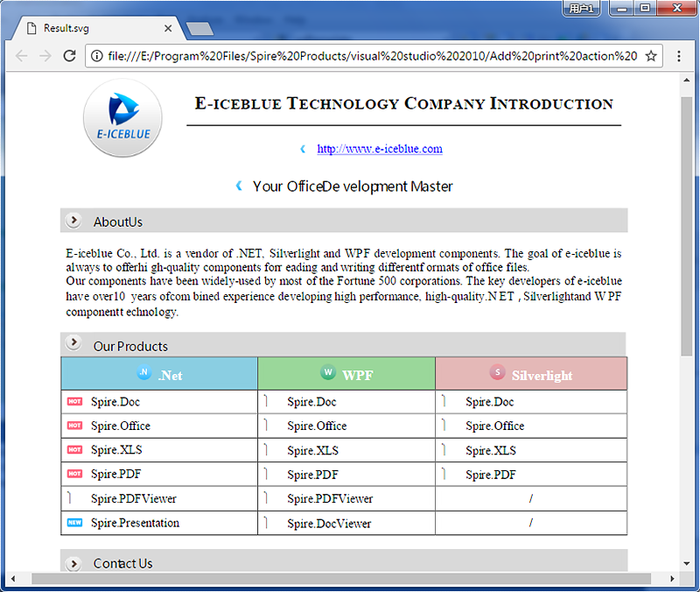Click "Spire.PDFViewer" in the .Net column

coord(134,498)
